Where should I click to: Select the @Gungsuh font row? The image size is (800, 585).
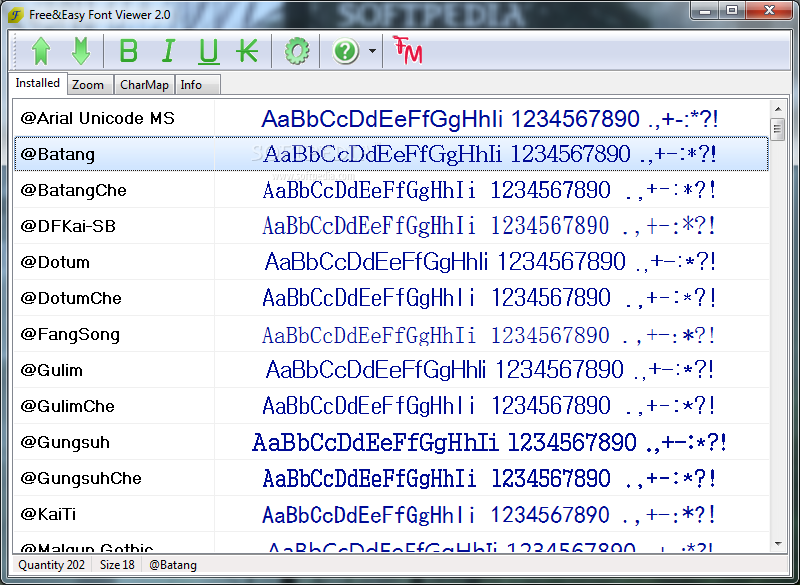tap(391, 442)
